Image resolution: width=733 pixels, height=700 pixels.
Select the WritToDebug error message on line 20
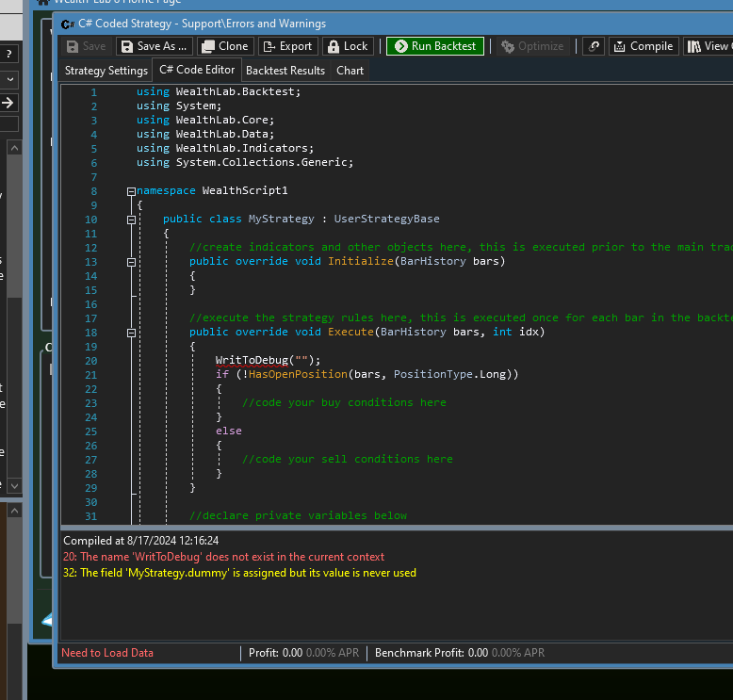tap(224, 557)
